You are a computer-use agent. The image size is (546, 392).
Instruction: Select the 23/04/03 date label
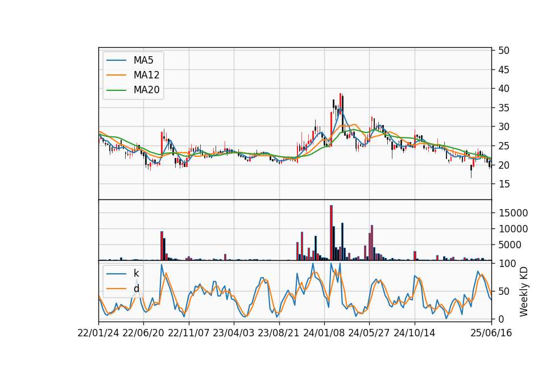pyautogui.click(x=234, y=333)
